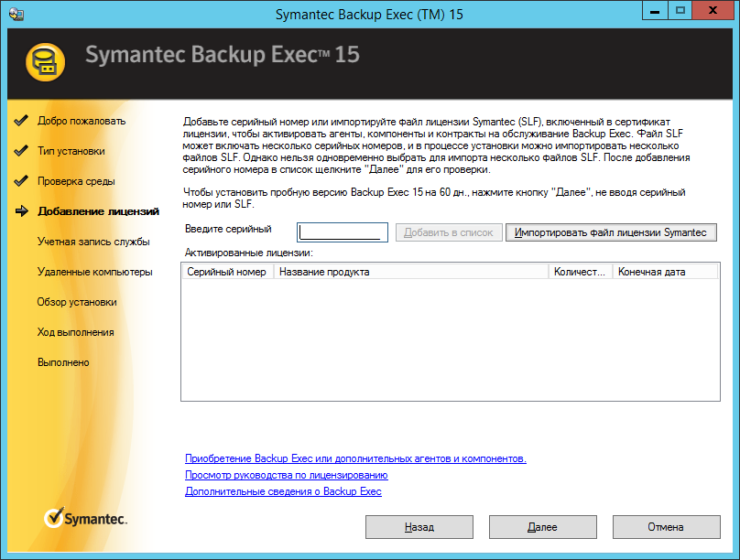This screenshot has height=560, width=740.
Task: Focus the serial number input field
Action: (x=343, y=232)
